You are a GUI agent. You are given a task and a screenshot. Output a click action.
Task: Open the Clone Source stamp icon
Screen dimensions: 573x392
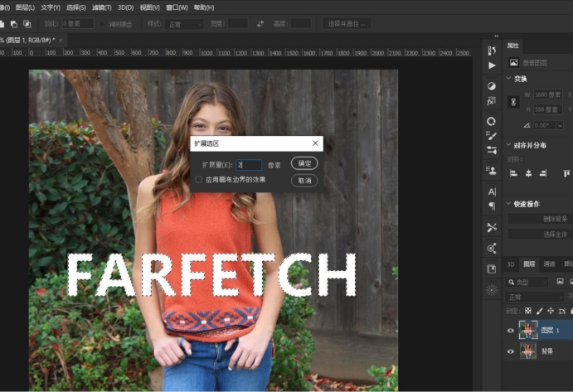click(x=492, y=170)
